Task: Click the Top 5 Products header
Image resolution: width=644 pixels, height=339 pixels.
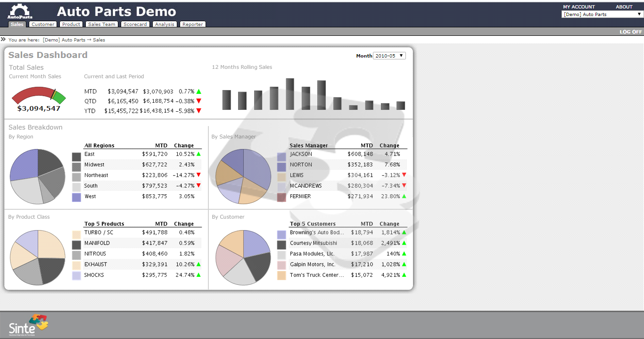Action: pyautogui.click(x=104, y=224)
